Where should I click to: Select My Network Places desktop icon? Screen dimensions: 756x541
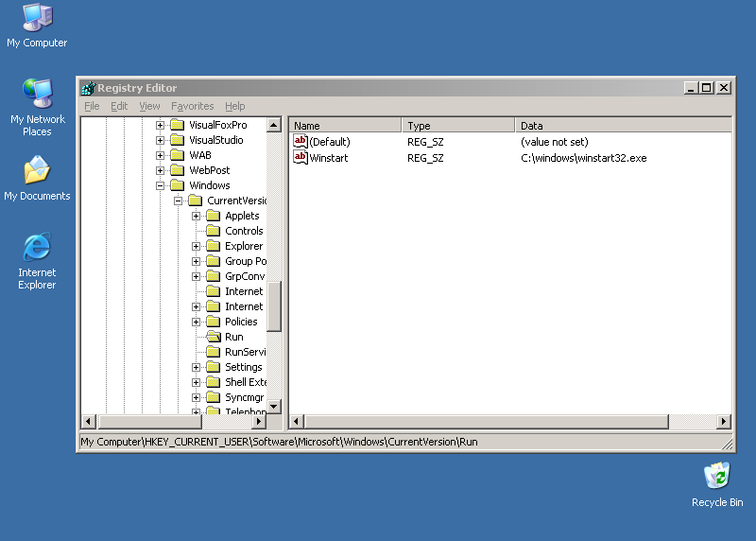click(37, 107)
